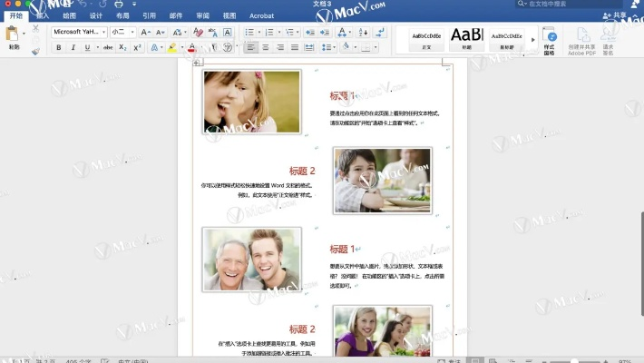Apply the large AaBl 标题 style
Image resolution: width=644 pixels, height=363 pixels.
coord(467,39)
